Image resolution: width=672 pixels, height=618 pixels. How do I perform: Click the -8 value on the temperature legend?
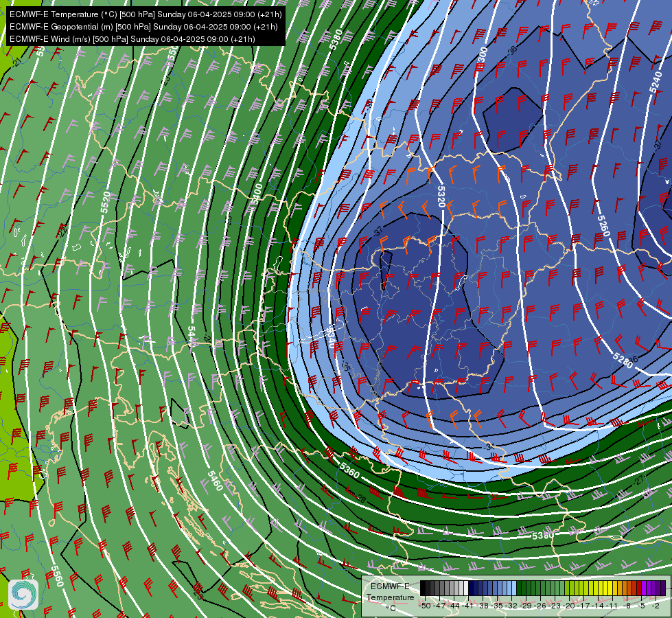tap(627, 606)
